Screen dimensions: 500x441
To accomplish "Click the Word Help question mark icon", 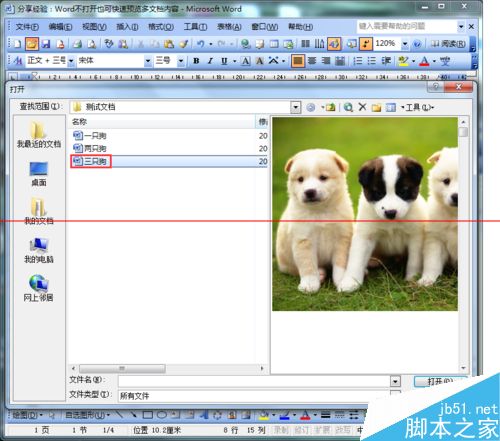I will [417, 44].
